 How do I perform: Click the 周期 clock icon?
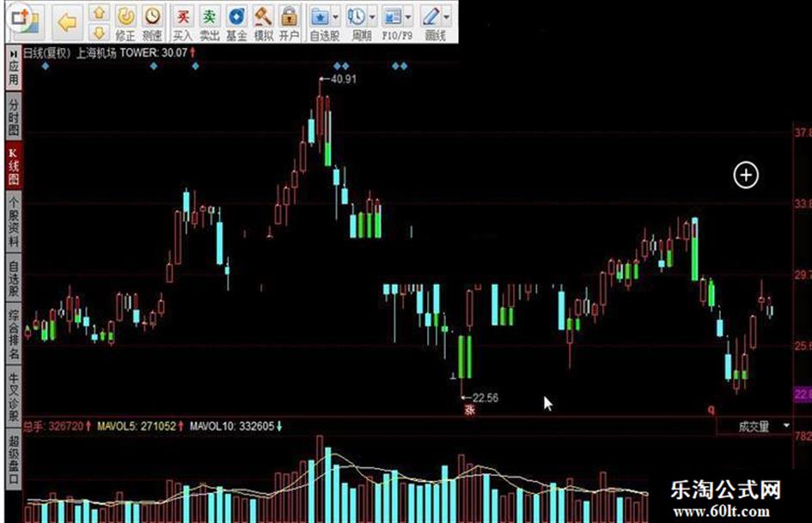click(x=357, y=18)
